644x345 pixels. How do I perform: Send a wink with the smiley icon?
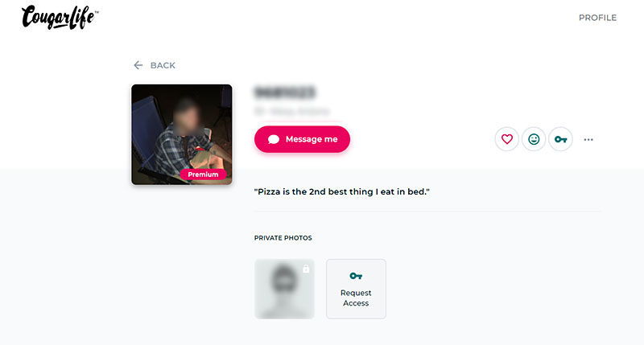[534, 139]
